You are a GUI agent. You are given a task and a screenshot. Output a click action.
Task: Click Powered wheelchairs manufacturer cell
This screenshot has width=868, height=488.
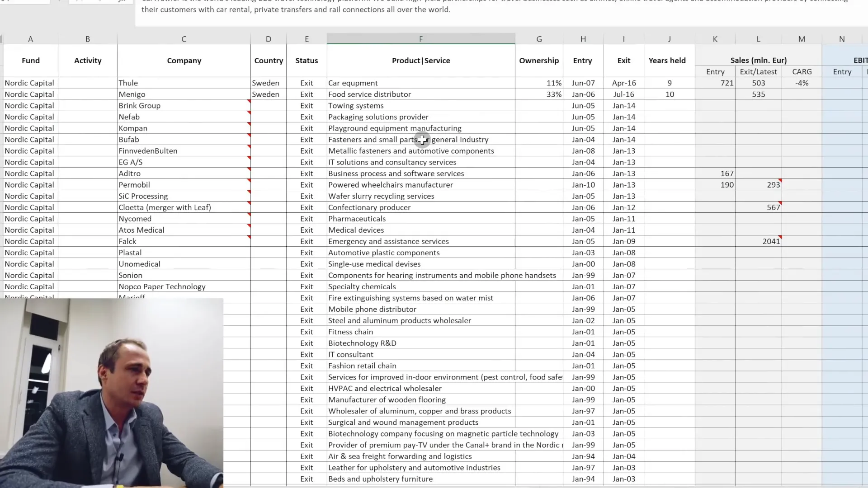point(421,185)
